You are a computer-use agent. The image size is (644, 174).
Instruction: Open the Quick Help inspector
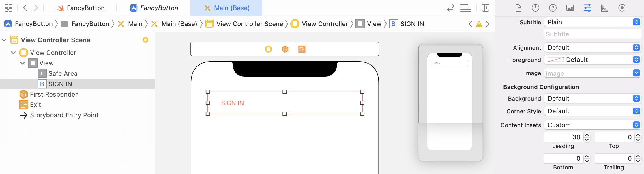pos(553,8)
